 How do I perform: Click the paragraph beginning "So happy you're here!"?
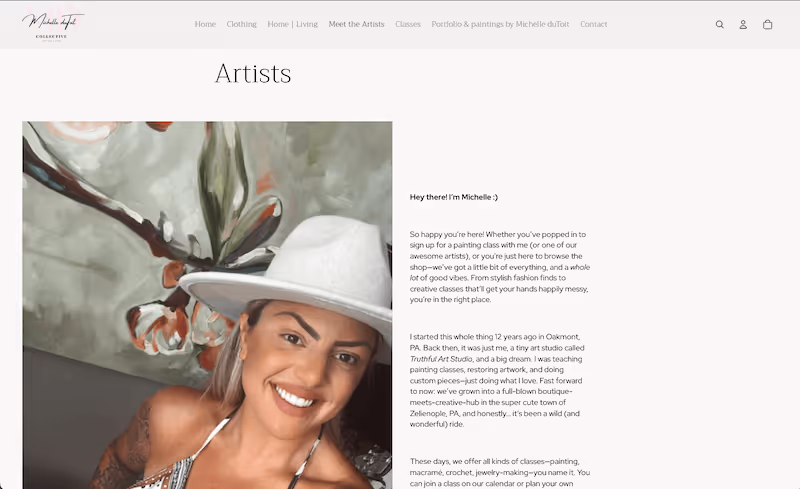click(x=500, y=267)
